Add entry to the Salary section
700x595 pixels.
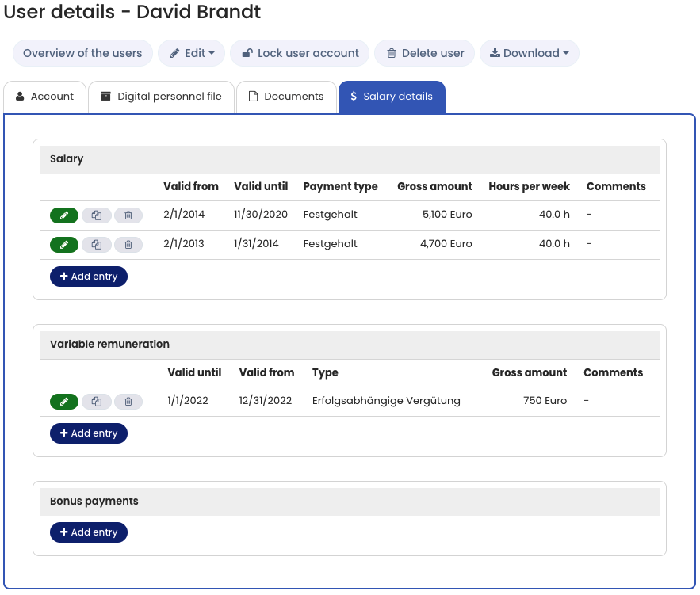[89, 277]
